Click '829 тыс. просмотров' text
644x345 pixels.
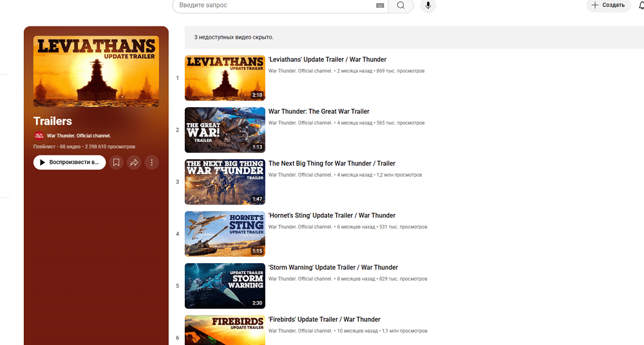pyautogui.click(x=403, y=279)
